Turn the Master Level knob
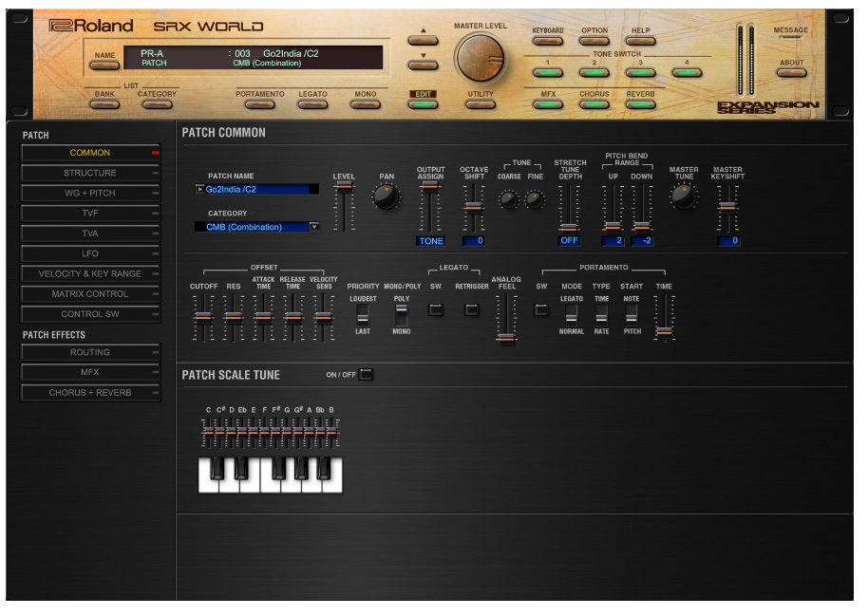Screen dimensions: 868x616 pos(480,58)
